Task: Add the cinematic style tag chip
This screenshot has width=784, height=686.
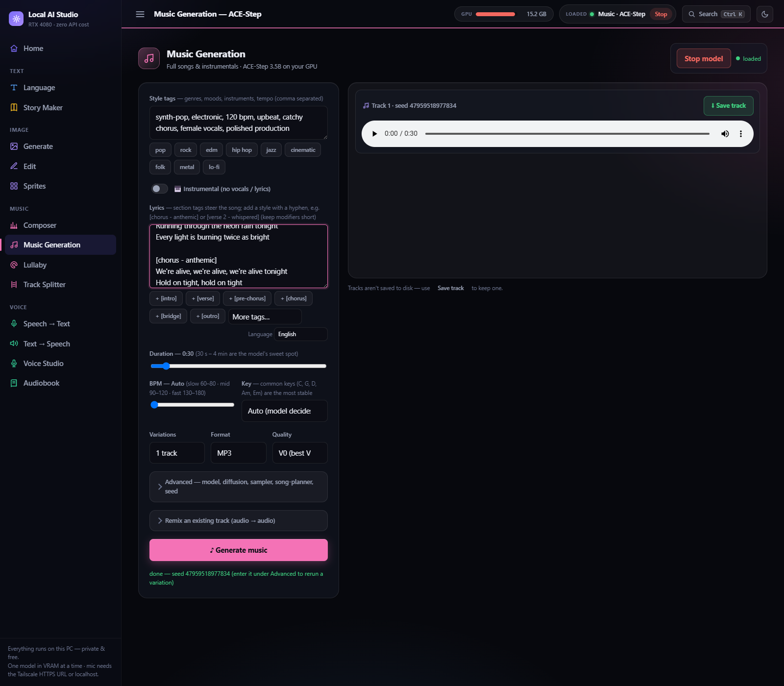Action: (303, 150)
